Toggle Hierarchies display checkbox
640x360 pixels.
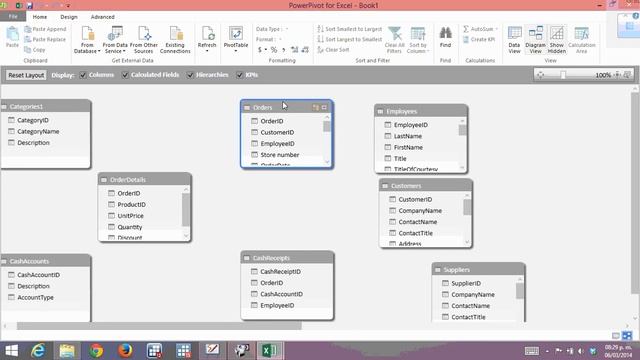(190, 75)
